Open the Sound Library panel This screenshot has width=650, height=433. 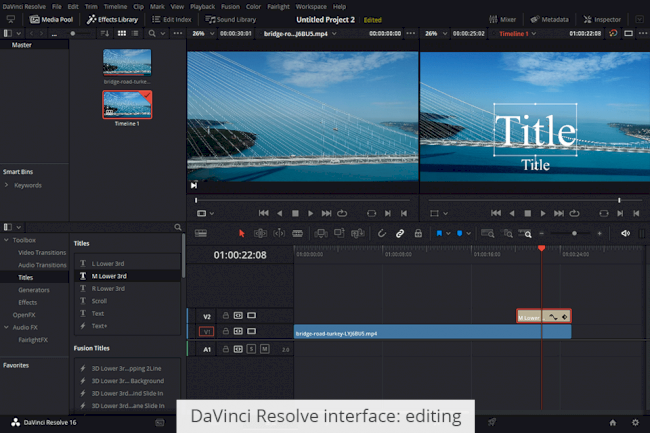click(x=231, y=19)
